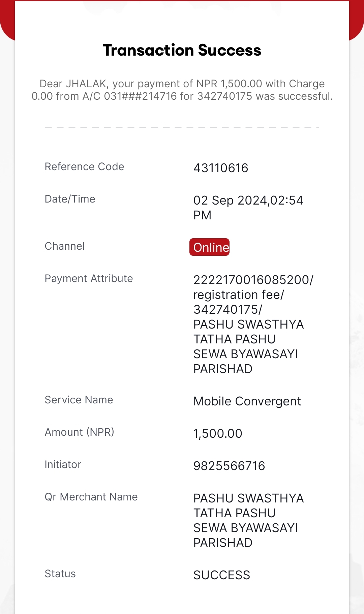
Task: Tap the Amount value 1,500.00
Action: 218,433
